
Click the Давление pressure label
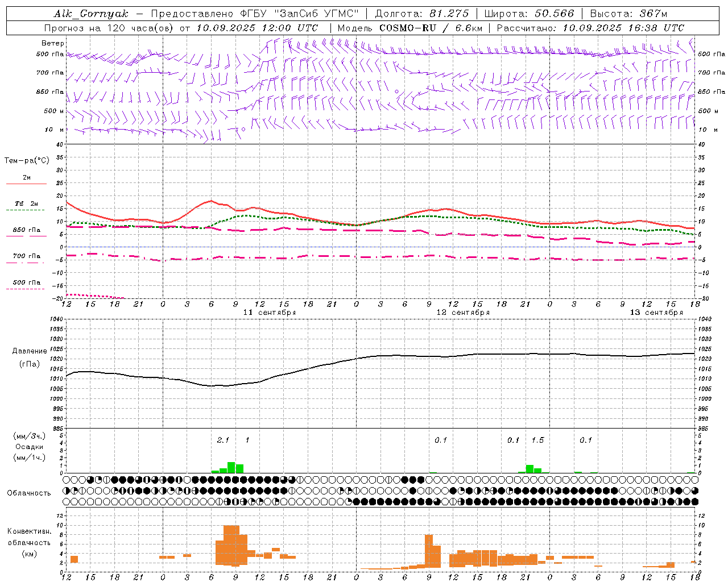(x=30, y=351)
